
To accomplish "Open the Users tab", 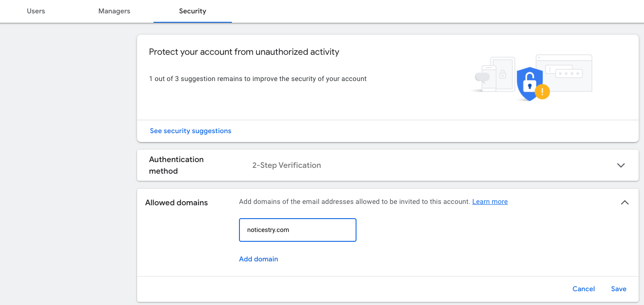I will (x=36, y=11).
